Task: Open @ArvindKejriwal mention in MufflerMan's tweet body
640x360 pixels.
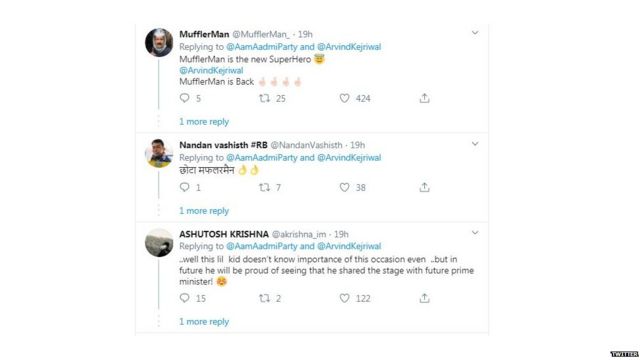Action: pos(211,70)
